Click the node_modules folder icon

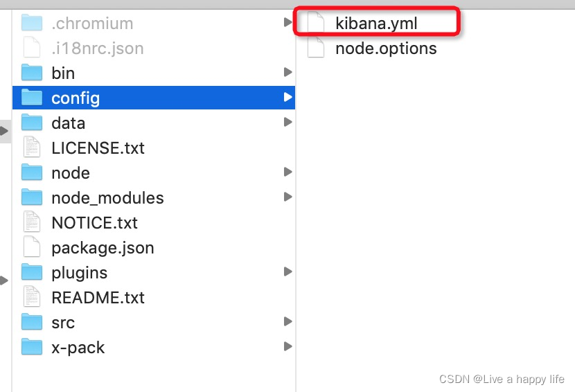click(32, 197)
